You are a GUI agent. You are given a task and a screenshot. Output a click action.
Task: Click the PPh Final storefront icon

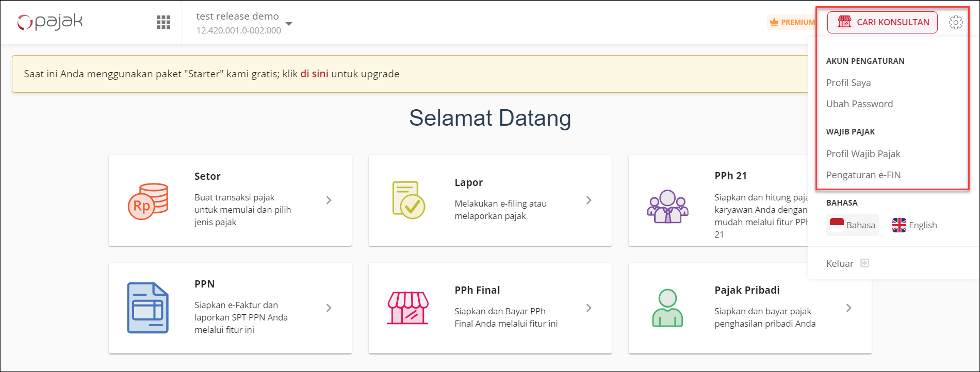coord(408,308)
